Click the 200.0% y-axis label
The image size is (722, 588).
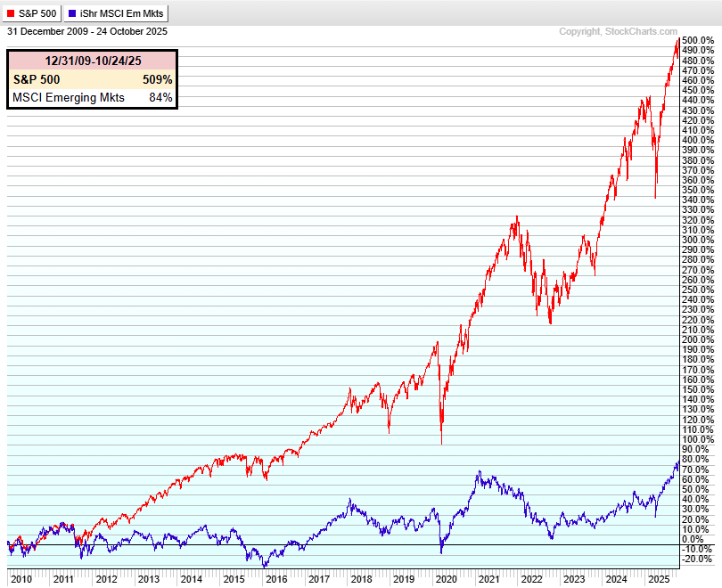tap(698, 339)
